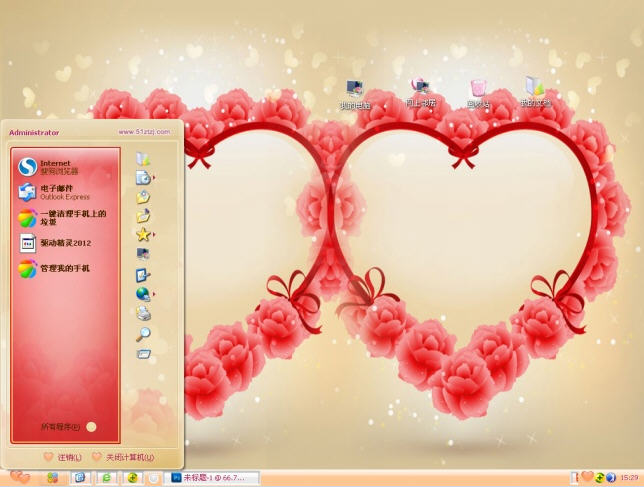Click blue globe tray icon
Screen dimensions: 644x487
[x=611, y=478]
